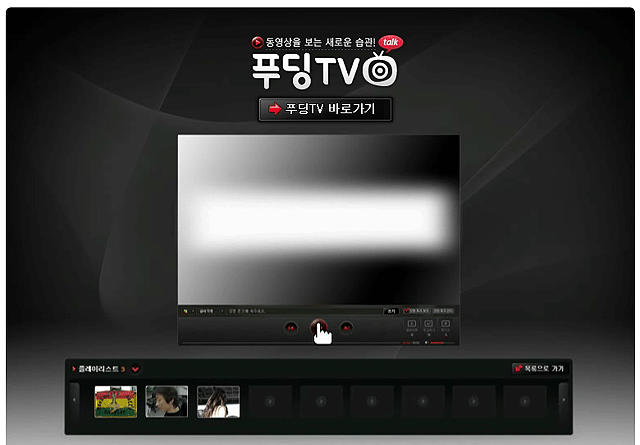Open the yellow and green flag thumbnail
Image resolution: width=640 pixels, height=445 pixels.
[116, 402]
